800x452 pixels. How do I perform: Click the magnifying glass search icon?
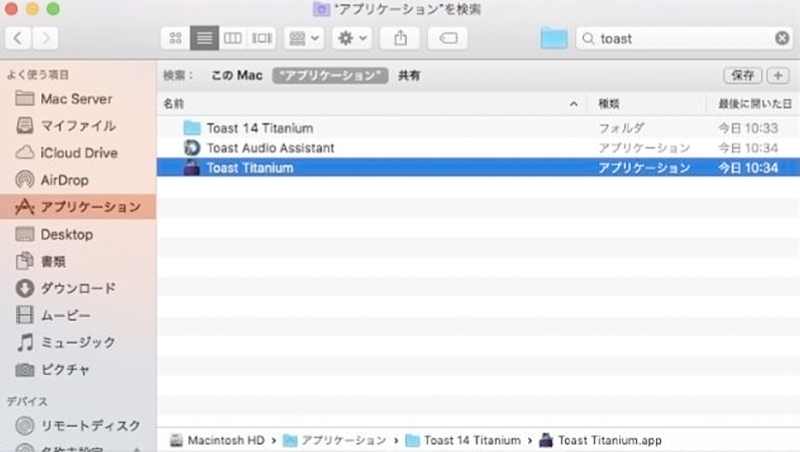point(588,38)
